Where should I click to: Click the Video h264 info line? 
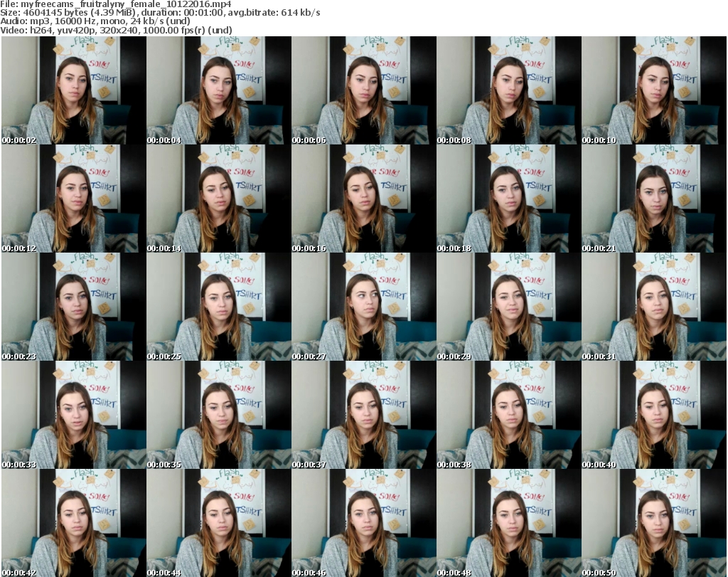click(116, 31)
